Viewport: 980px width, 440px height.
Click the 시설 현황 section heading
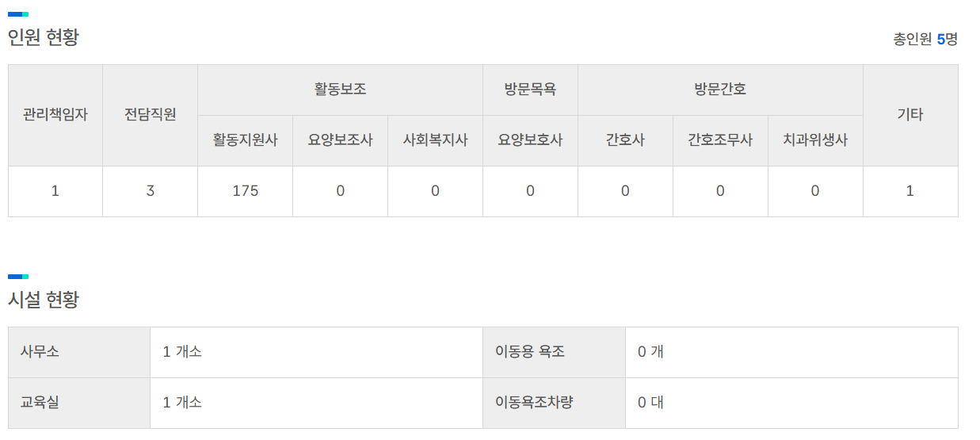point(44,300)
